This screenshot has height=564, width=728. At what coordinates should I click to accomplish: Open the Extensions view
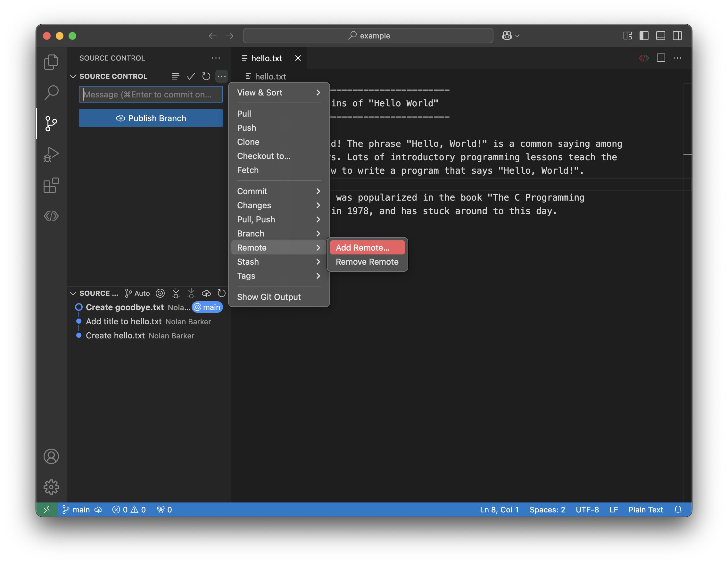[x=51, y=185]
